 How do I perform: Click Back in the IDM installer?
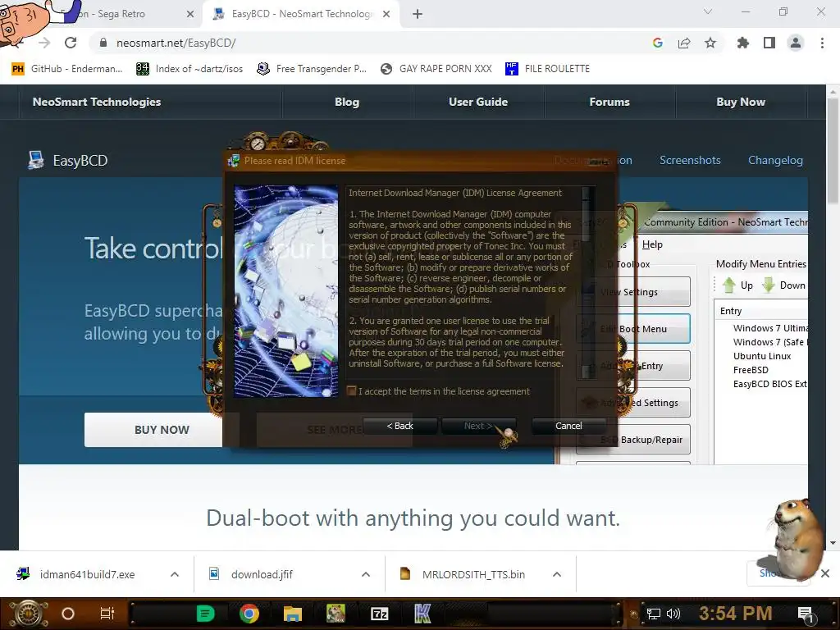400,426
